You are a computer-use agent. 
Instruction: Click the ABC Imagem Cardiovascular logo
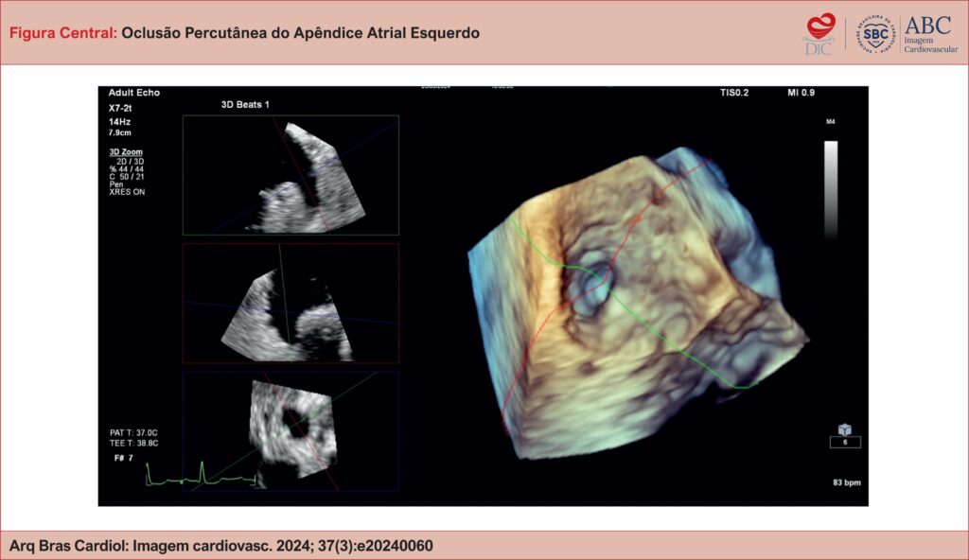click(926, 32)
